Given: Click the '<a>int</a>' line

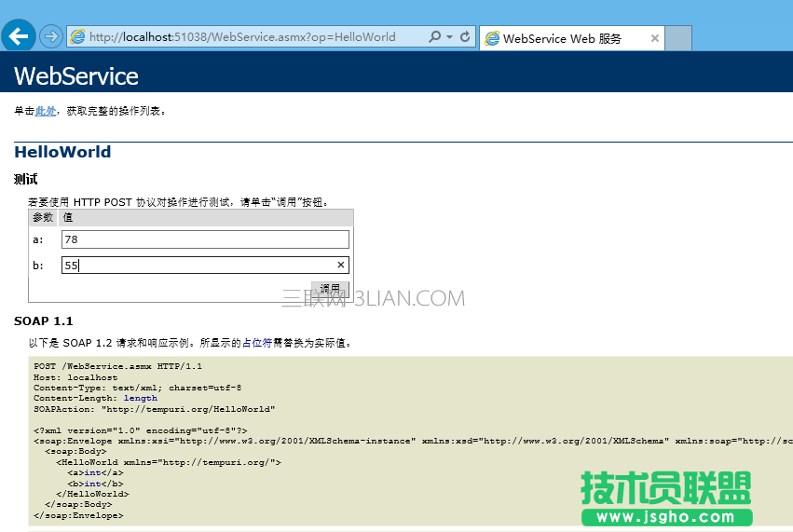Looking at the screenshot, I should [96, 472].
